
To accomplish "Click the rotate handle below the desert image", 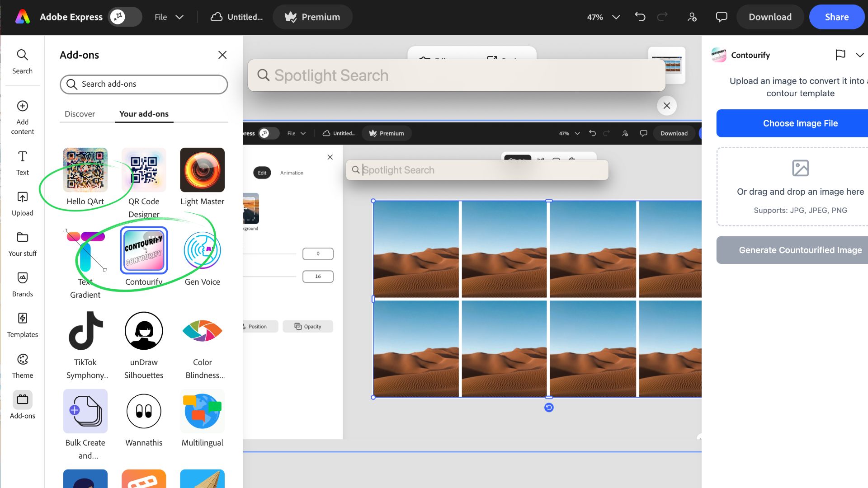I will 548,408.
